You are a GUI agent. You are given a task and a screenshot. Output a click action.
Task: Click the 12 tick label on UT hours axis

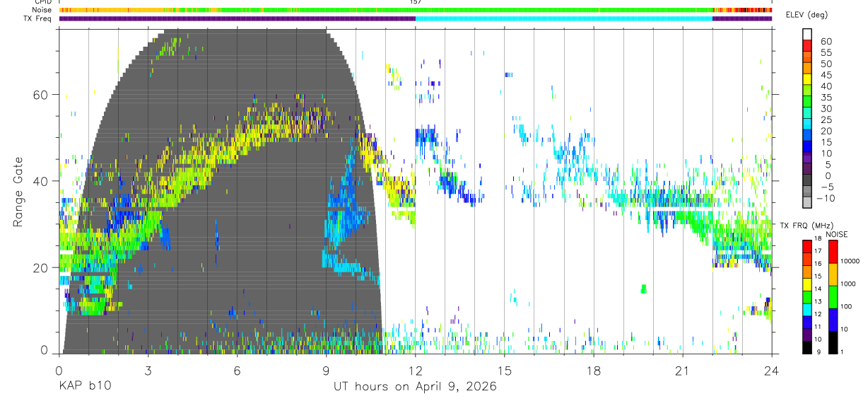click(415, 371)
